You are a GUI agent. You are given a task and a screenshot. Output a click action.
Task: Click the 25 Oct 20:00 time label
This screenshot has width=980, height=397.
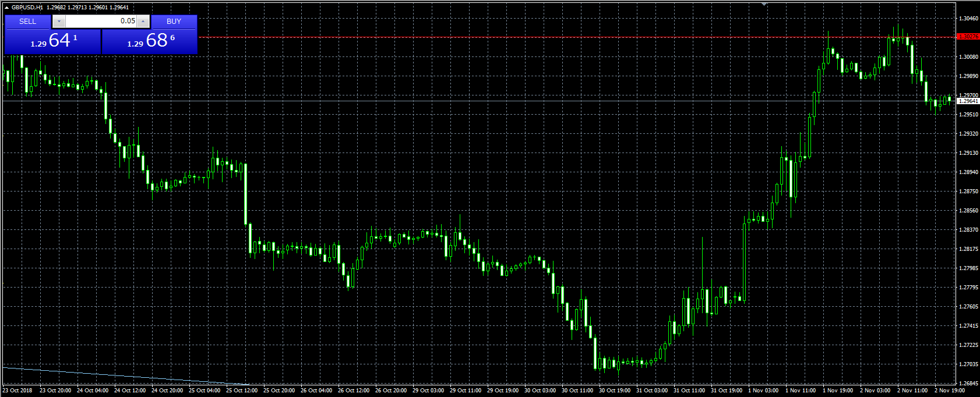[279, 391]
